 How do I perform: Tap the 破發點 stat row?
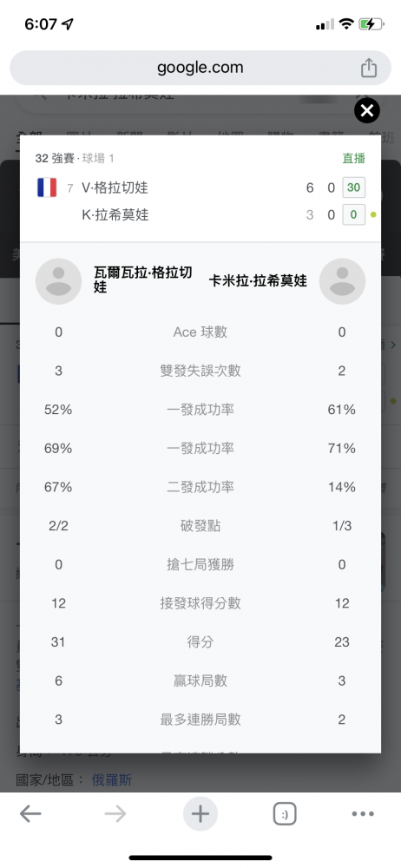200,526
